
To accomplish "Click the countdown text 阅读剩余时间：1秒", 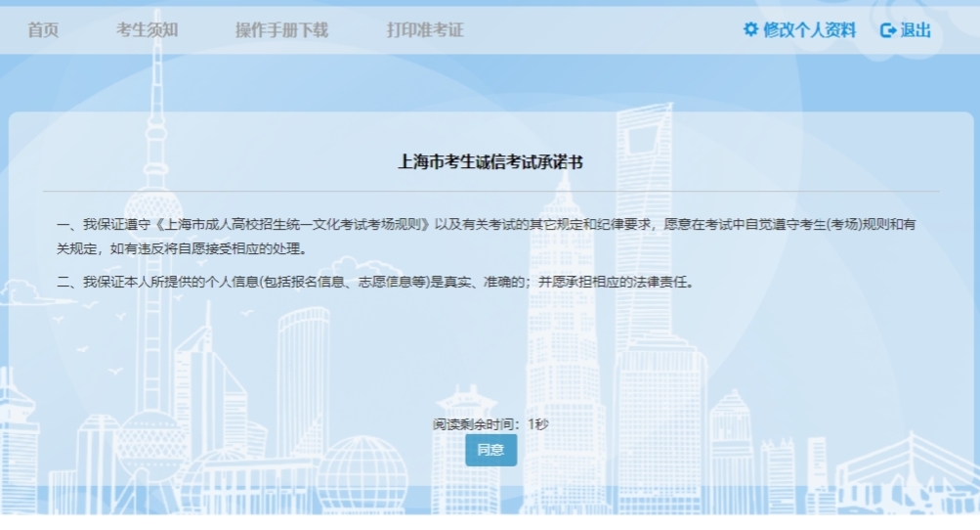I will click(490, 424).
